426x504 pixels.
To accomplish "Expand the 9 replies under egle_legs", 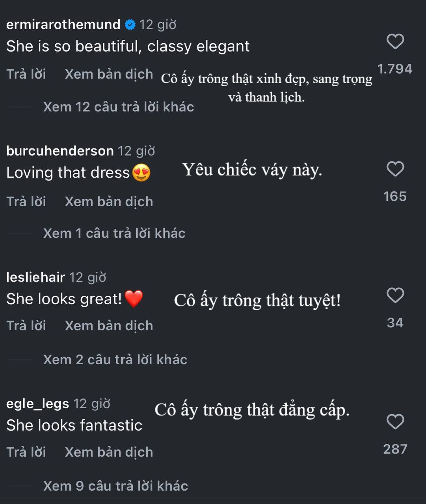I will click(115, 486).
